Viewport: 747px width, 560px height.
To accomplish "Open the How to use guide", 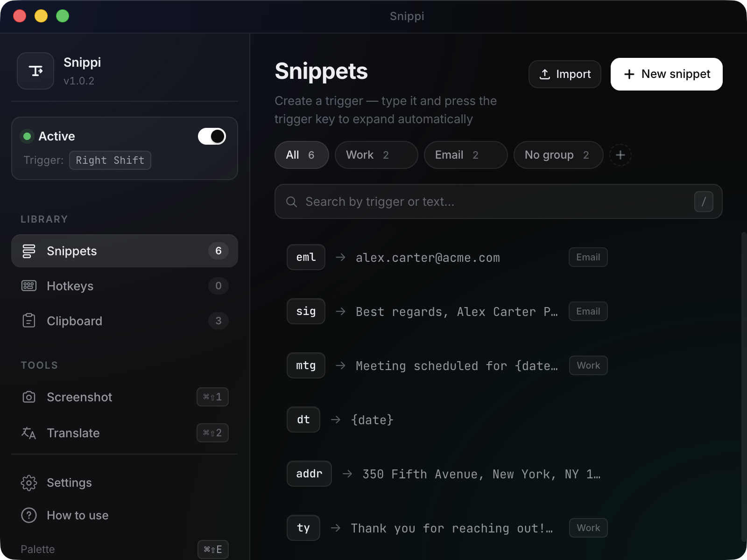I will [x=125, y=515].
